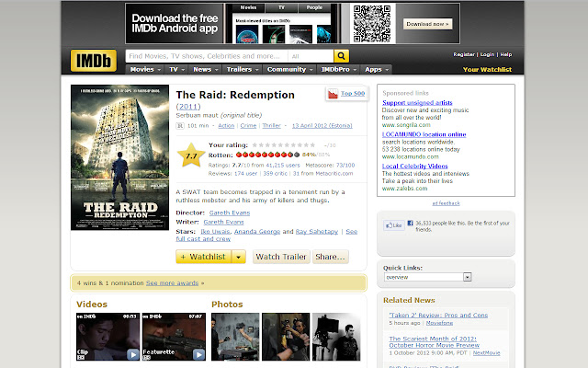
Task: Open first photo of man shooting
Action: click(x=235, y=337)
